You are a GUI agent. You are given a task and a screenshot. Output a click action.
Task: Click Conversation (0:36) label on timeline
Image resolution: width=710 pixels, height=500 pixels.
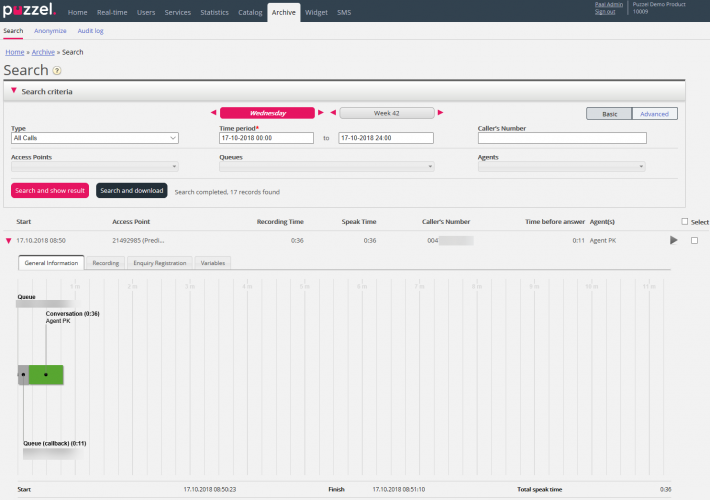coord(72,313)
